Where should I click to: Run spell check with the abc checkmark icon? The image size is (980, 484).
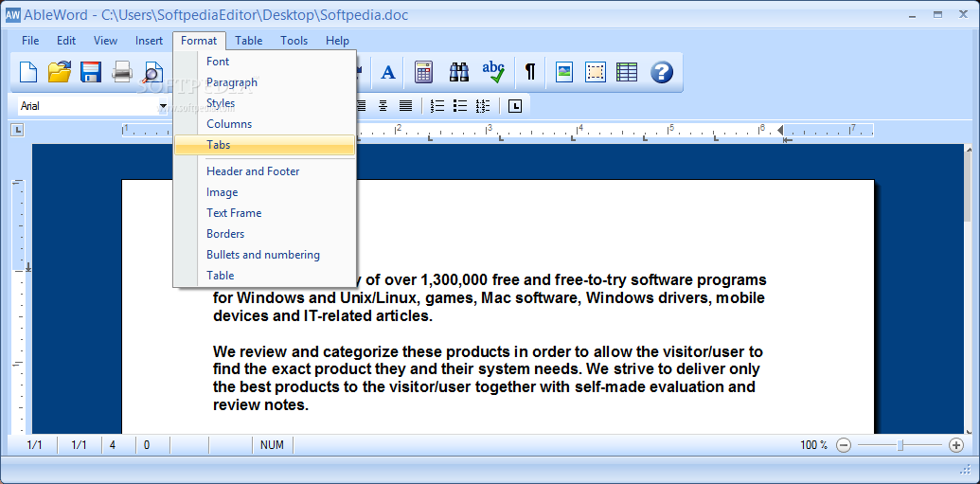493,73
